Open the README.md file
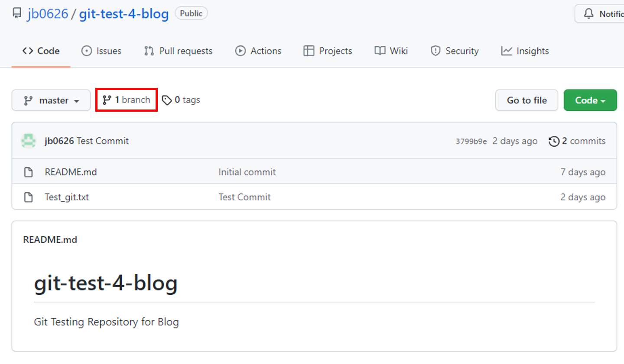624x364 pixels. point(71,172)
